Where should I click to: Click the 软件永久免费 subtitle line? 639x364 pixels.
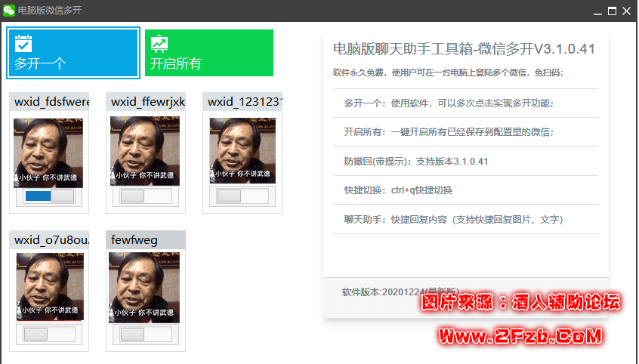[x=448, y=72]
